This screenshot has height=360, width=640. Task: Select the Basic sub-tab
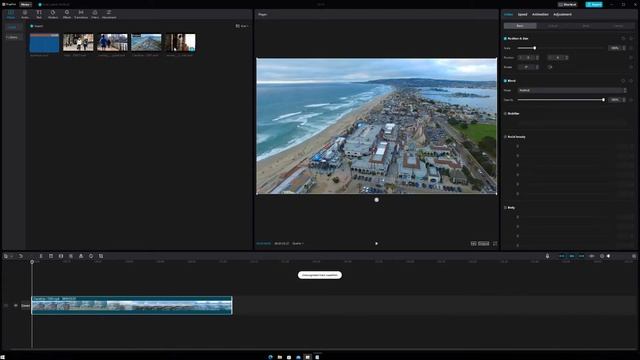520,26
